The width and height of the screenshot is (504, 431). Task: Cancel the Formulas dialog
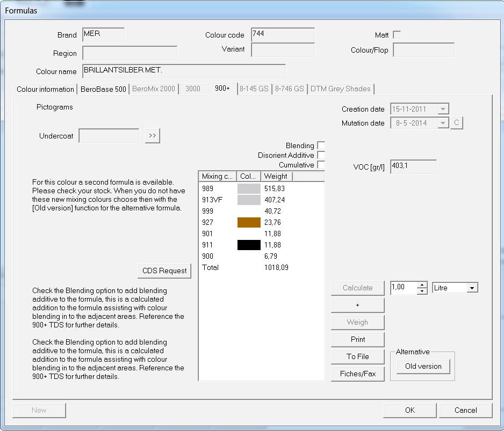[x=466, y=410]
